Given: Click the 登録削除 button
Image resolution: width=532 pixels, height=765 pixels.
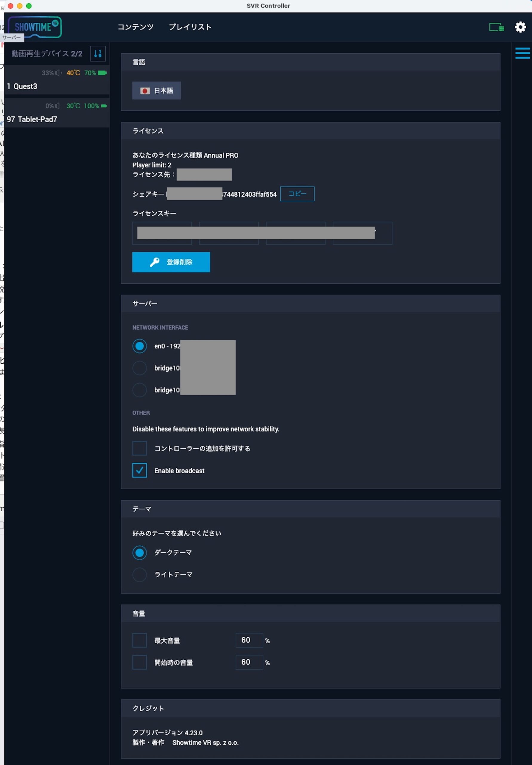Looking at the screenshot, I should click(171, 262).
